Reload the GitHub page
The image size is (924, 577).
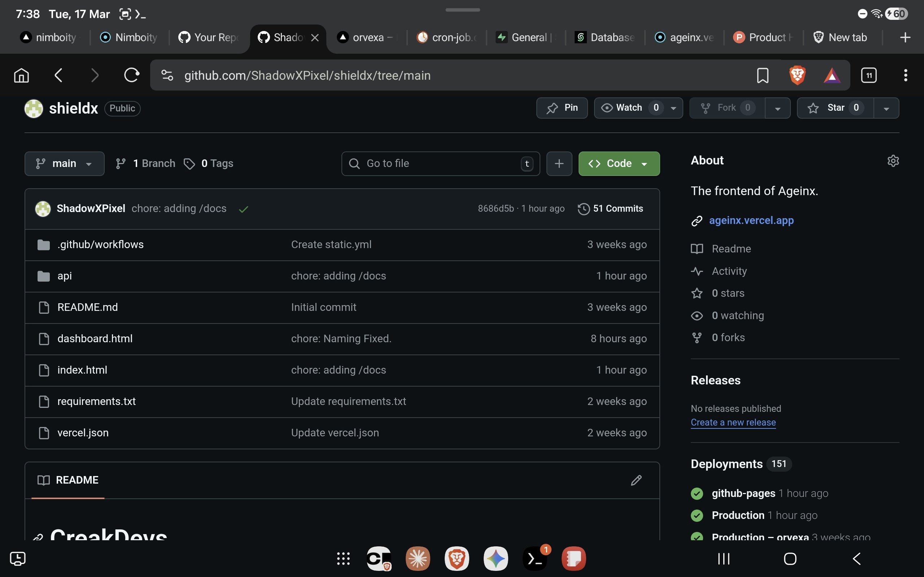pos(131,75)
